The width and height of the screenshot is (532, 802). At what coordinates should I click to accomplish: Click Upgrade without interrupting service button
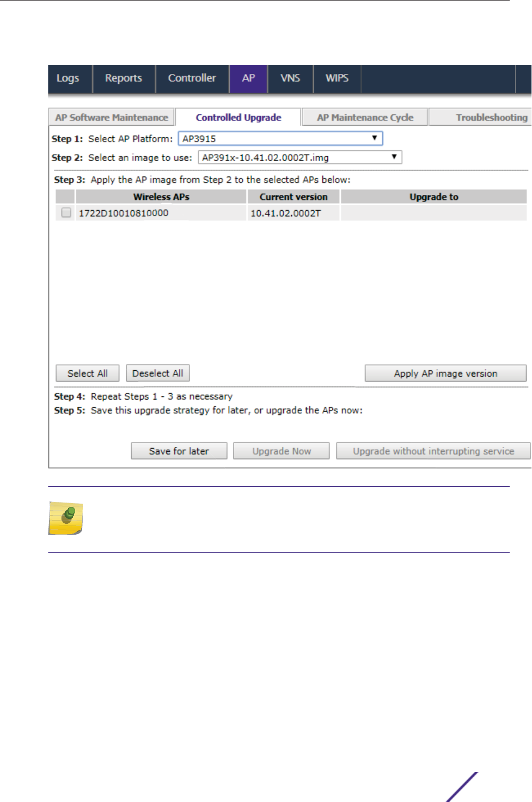[x=433, y=451]
